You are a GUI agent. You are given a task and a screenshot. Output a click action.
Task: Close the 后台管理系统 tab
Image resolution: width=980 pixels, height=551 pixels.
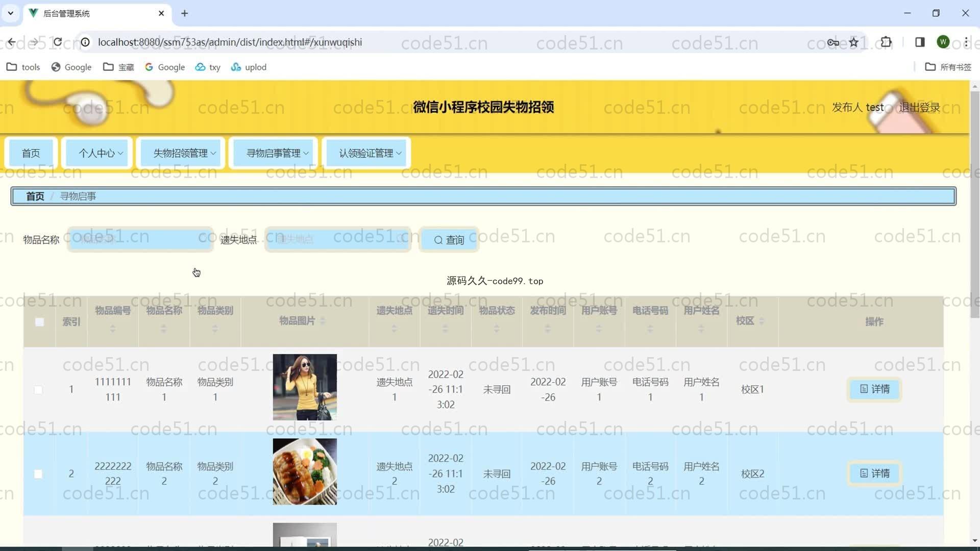(161, 13)
